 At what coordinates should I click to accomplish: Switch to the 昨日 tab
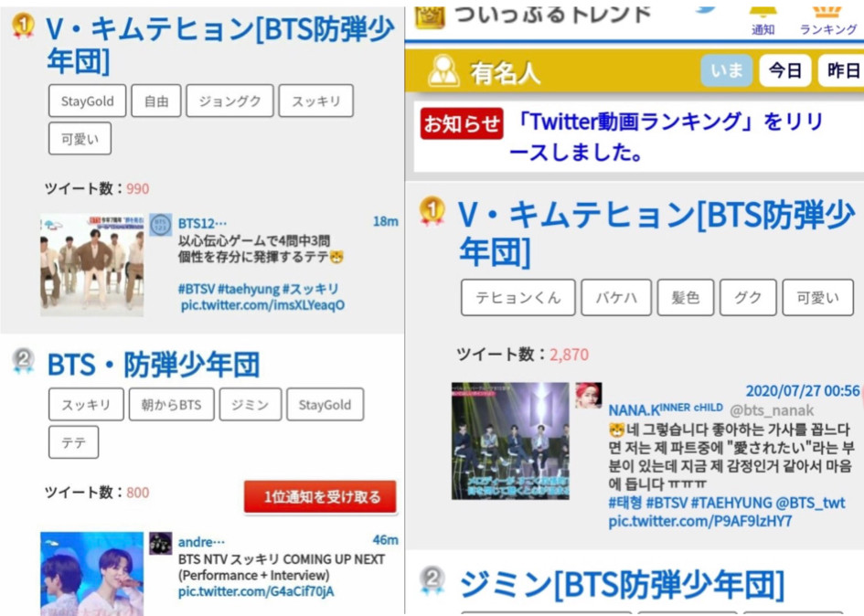841,70
